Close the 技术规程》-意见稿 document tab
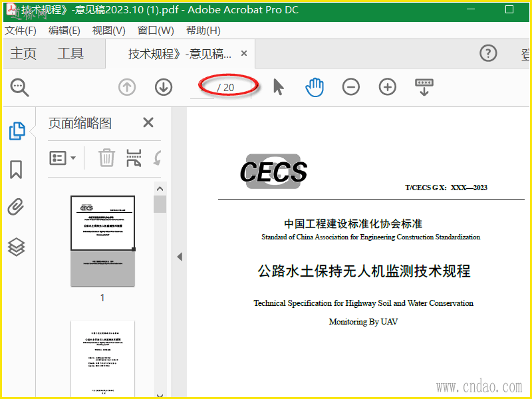The width and height of the screenshot is (532, 399). 243,53
